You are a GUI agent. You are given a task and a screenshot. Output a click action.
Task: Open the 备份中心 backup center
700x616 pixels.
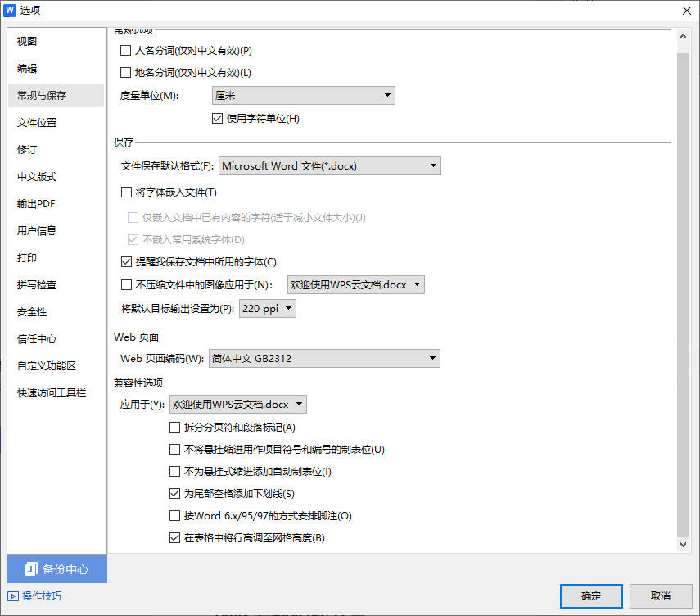click(56, 569)
